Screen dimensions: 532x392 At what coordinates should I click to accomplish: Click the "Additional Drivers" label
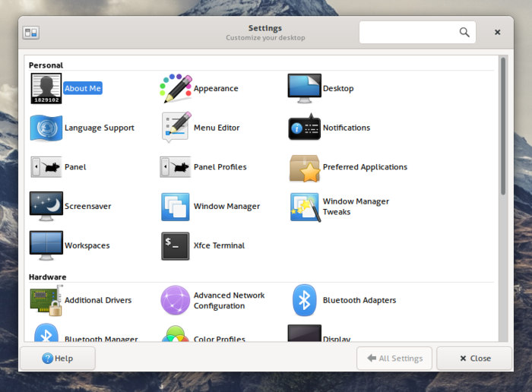(98, 300)
